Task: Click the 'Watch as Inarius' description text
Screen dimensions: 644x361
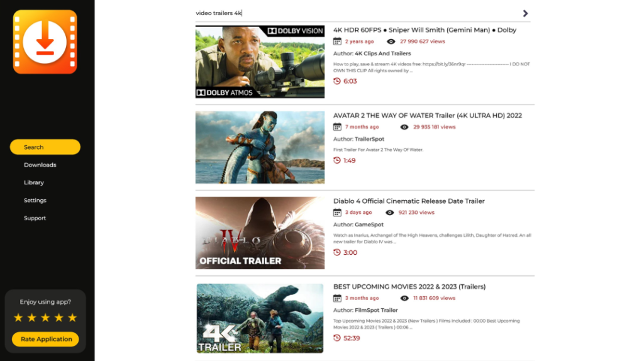Action: coord(432,238)
